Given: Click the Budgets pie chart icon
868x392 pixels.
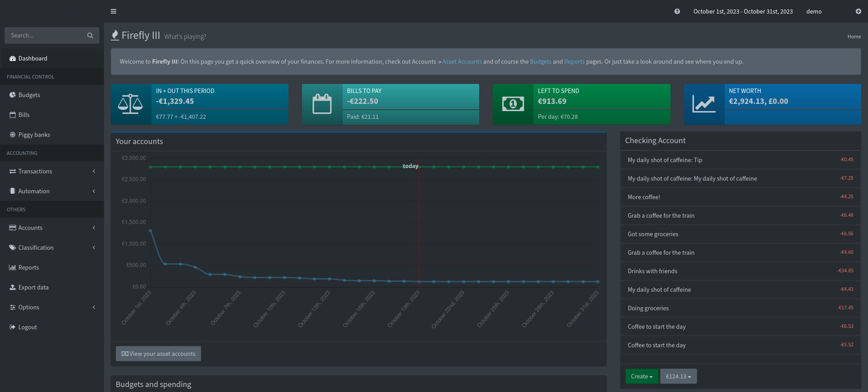Looking at the screenshot, I should click(13, 95).
